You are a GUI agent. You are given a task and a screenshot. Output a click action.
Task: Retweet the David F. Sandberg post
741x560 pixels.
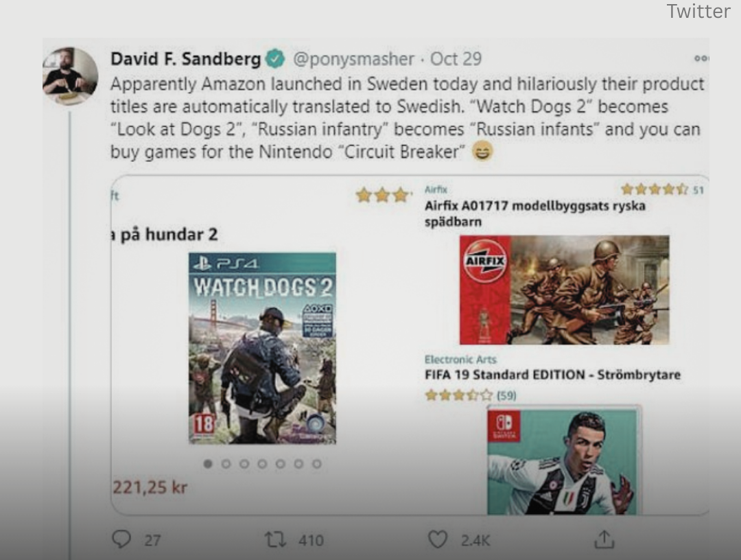(x=276, y=539)
